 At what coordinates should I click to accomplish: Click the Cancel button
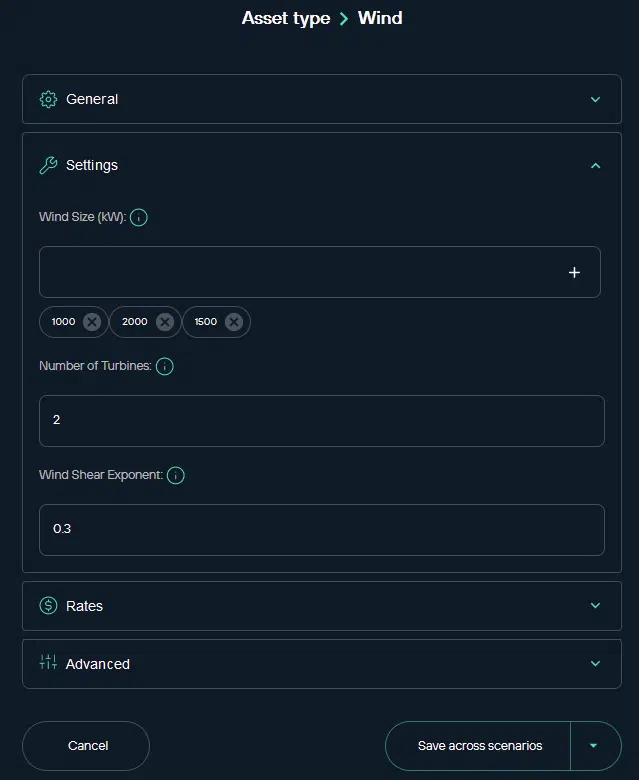(x=87, y=746)
